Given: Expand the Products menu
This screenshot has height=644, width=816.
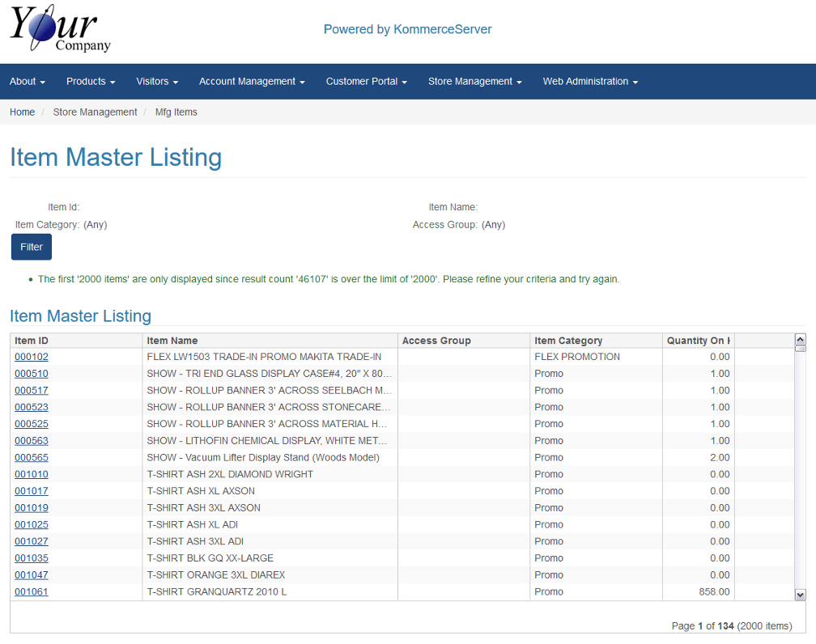Looking at the screenshot, I should pos(91,82).
